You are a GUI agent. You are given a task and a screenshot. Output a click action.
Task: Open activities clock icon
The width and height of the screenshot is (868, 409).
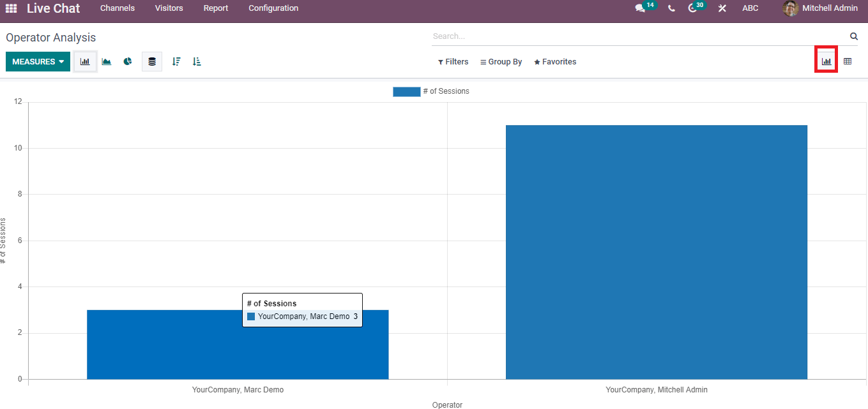coord(692,8)
